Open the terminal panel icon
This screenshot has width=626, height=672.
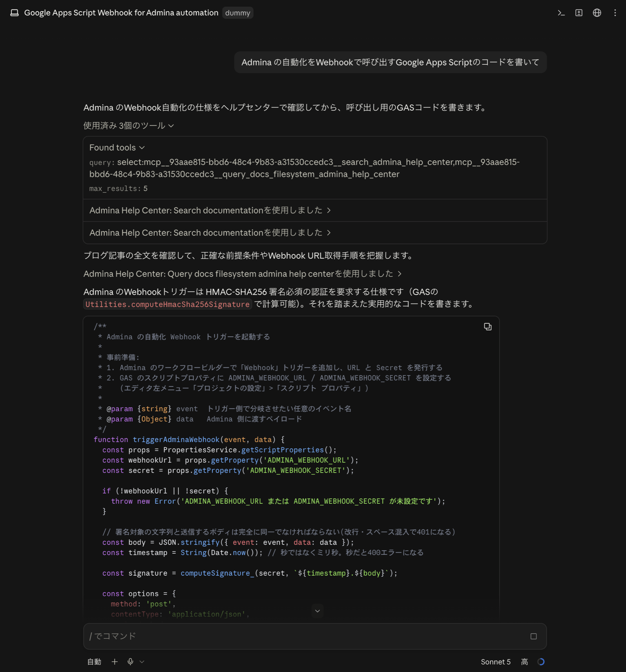pyautogui.click(x=561, y=13)
